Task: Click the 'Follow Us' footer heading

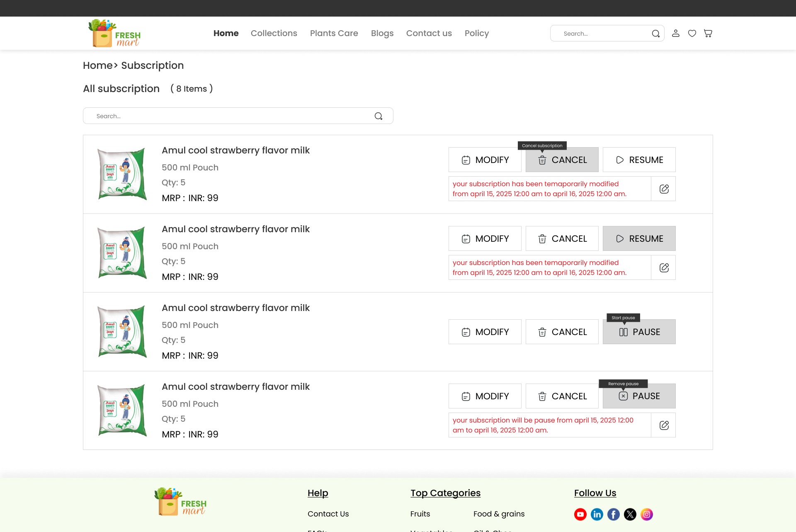Action: (595, 493)
